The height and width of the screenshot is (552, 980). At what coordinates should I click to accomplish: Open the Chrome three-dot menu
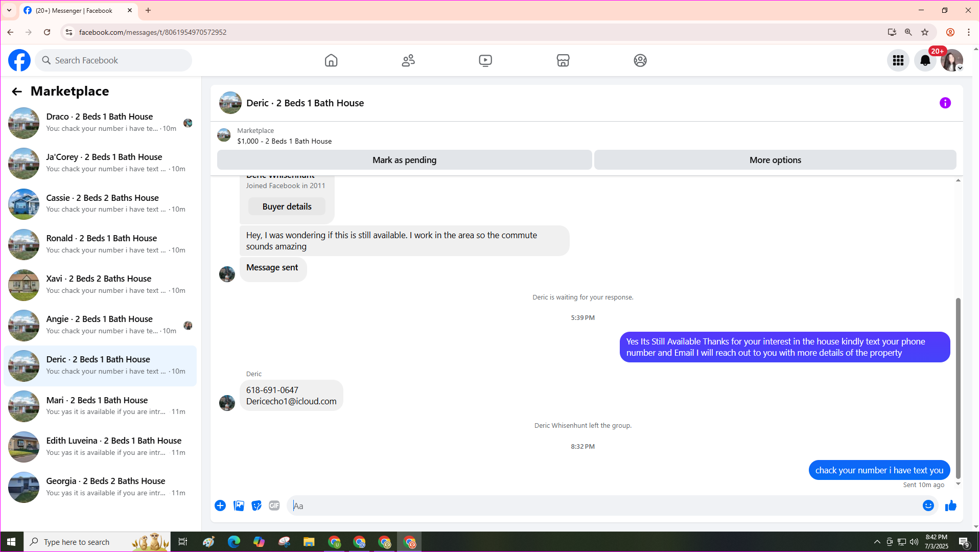969,32
